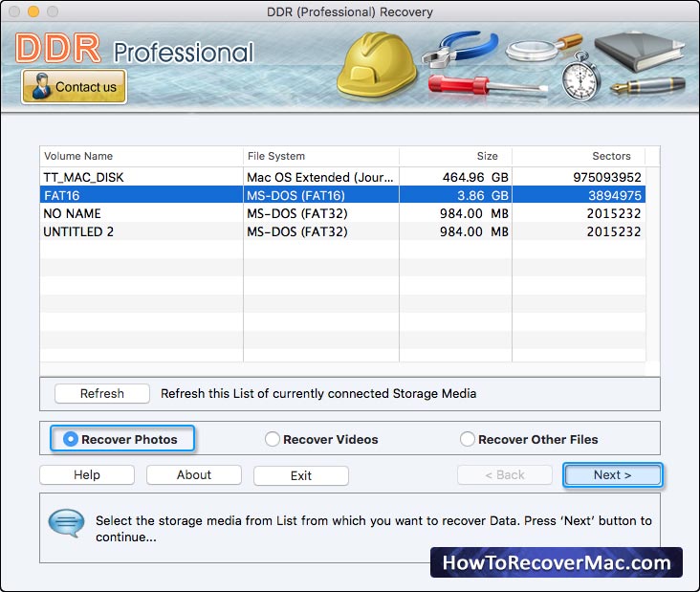Click the disabled Back button

505,474
